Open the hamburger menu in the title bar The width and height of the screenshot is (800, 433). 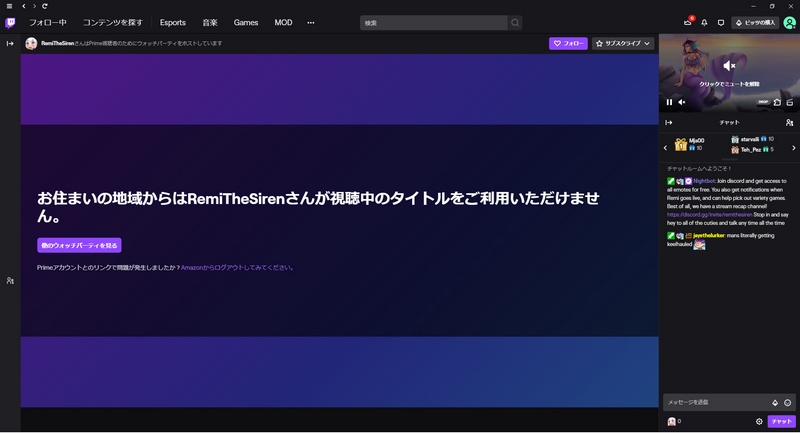[9, 6]
